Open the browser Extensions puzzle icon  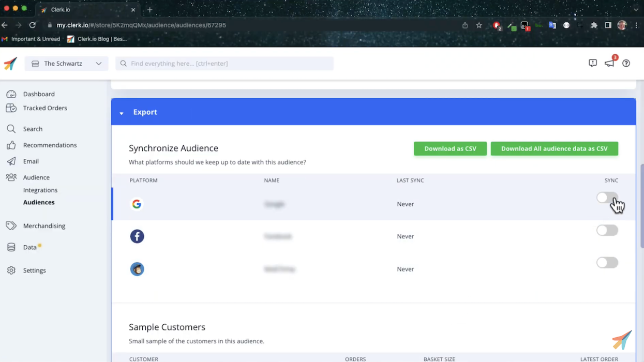[594, 25]
